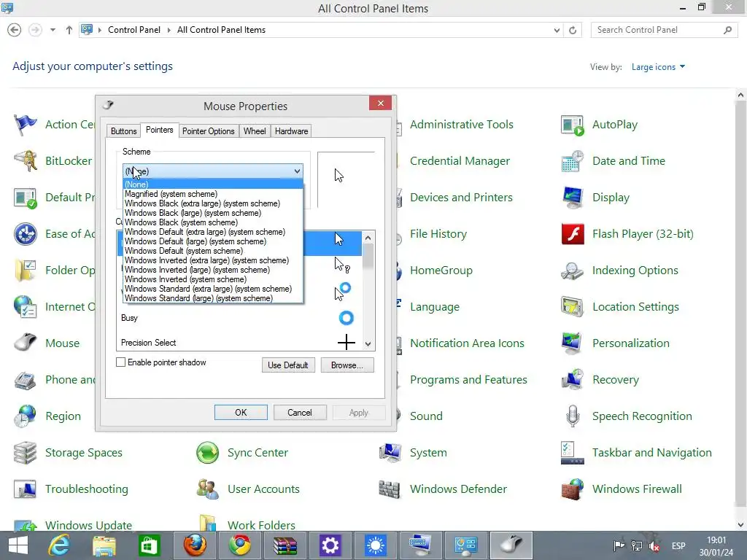Image resolution: width=747 pixels, height=560 pixels.
Task: Switch to the Hardware tab
Action: [291, 131]
